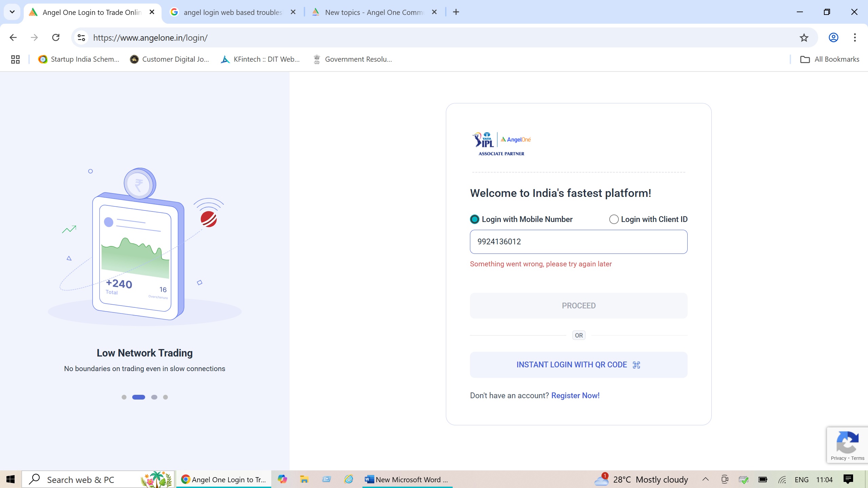This screenshot has height=488, width=868.
Task: Open File Explorer from taskbar
Action: click(304, 479)
